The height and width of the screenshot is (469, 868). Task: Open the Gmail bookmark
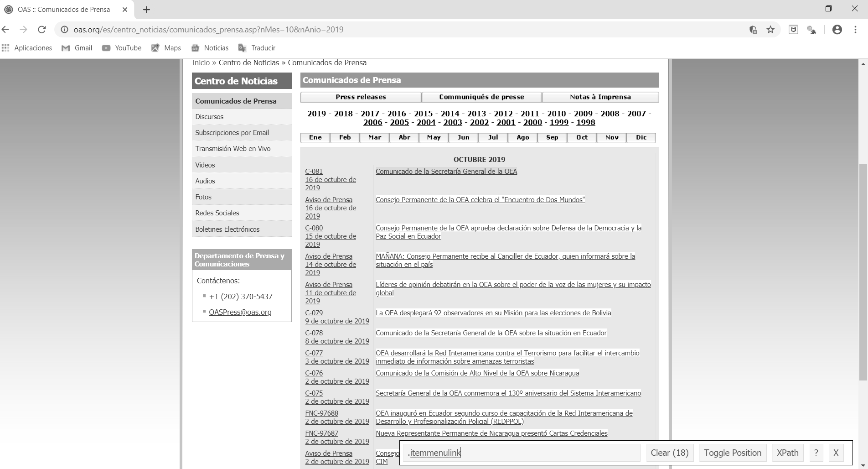[x=77, y=48]
